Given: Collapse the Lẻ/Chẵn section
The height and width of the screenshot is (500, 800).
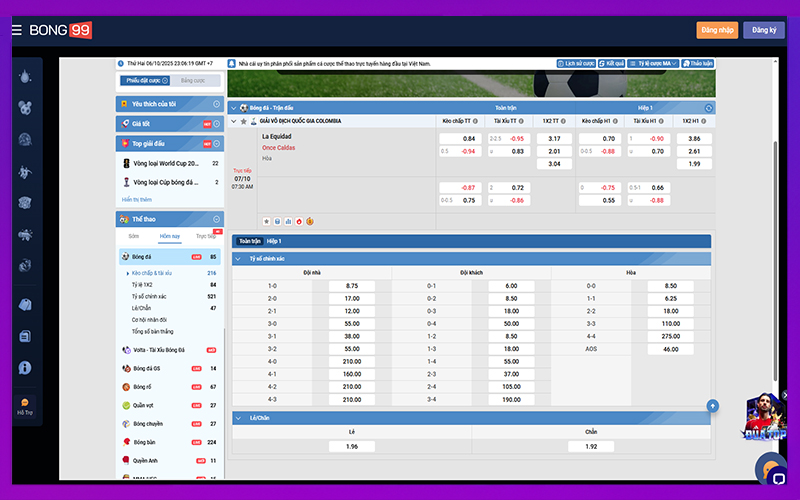Looking at the screenshot, I should point(238,418).
